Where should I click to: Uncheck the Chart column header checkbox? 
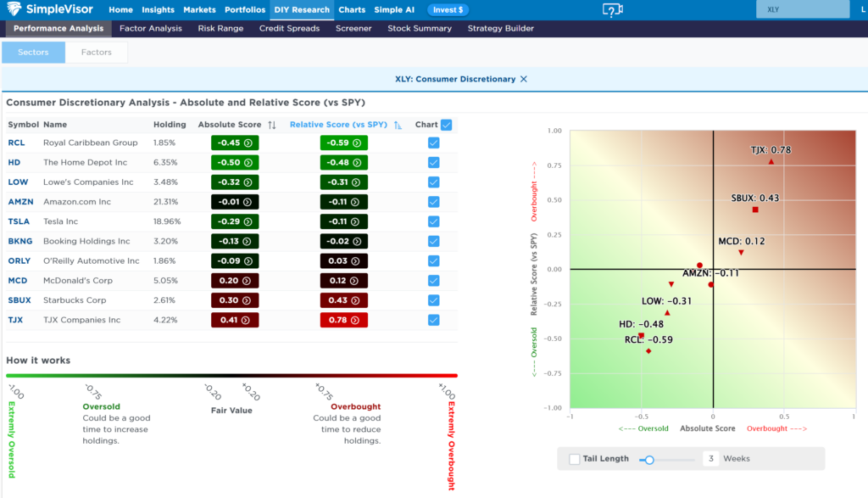click(447, 124)
